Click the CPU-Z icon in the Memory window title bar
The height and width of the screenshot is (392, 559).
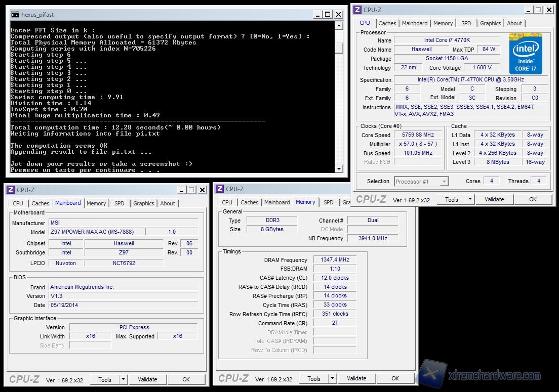tap(219, 189)
